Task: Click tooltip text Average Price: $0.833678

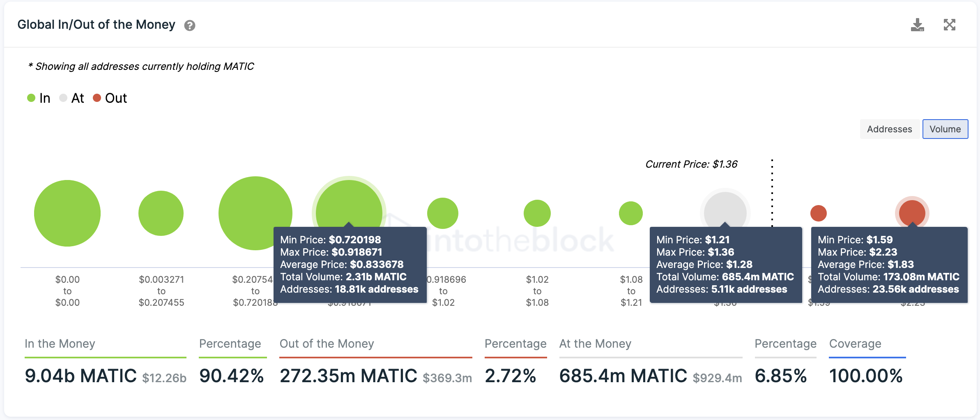Action: point(342,265)
